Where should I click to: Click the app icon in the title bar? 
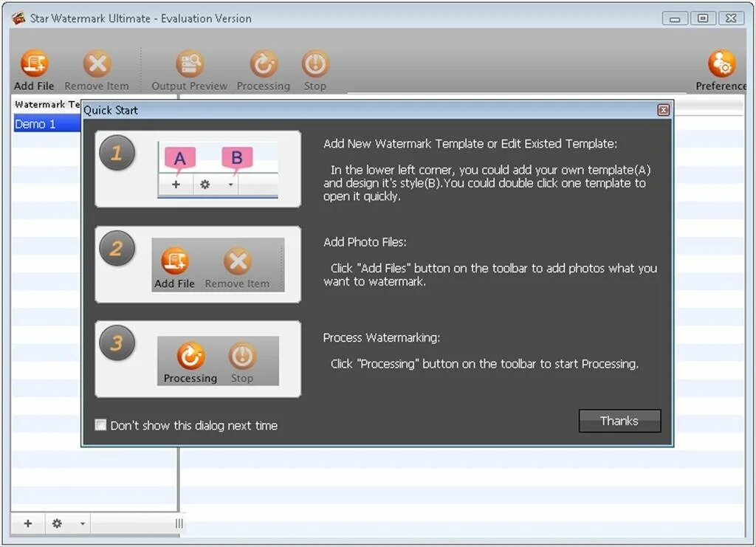pos(18,18)
